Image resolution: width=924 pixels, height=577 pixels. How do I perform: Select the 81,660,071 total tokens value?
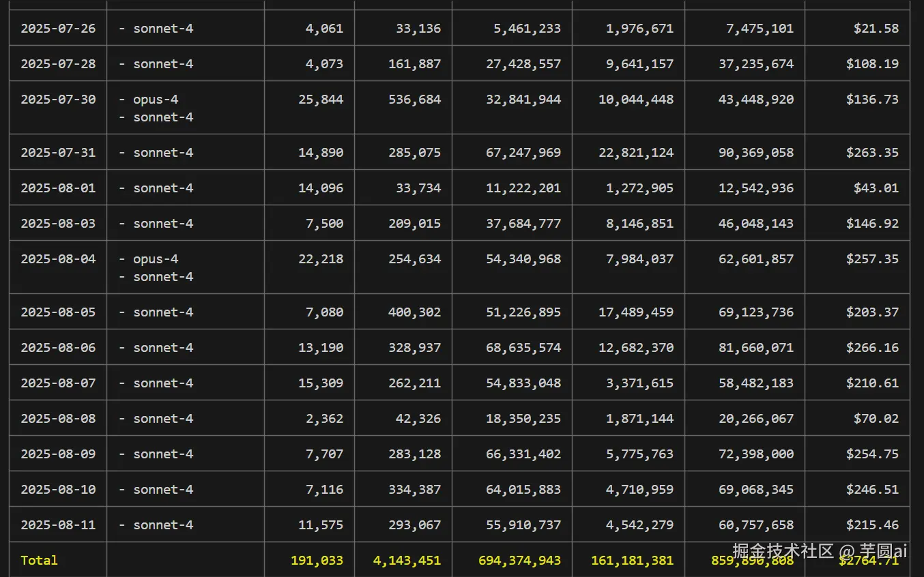tap(756, 348)
